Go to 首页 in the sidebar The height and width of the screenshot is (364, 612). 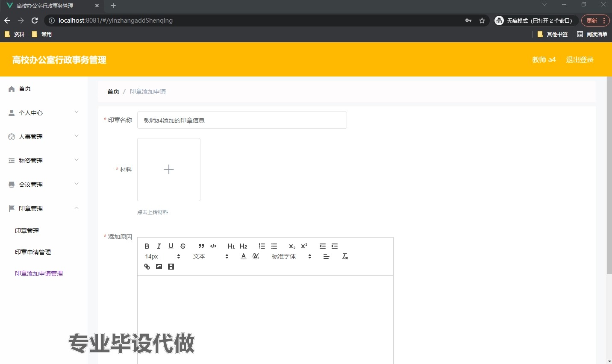tap(44, 88)
